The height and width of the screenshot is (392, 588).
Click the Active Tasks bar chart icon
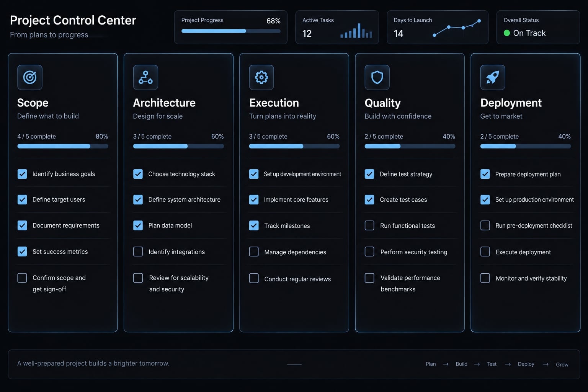[356, 31]
